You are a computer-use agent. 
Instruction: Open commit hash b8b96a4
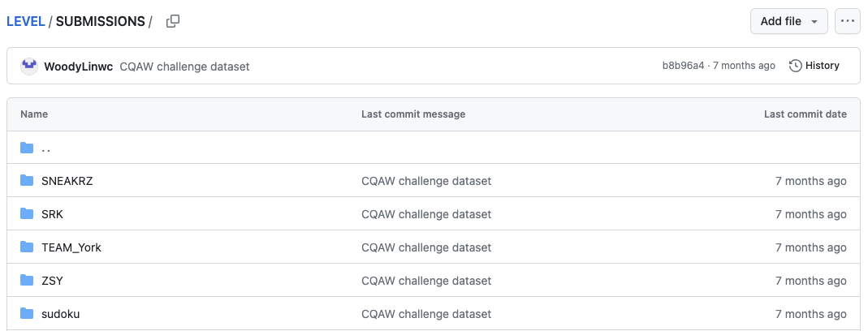click(x=683, y=66)
